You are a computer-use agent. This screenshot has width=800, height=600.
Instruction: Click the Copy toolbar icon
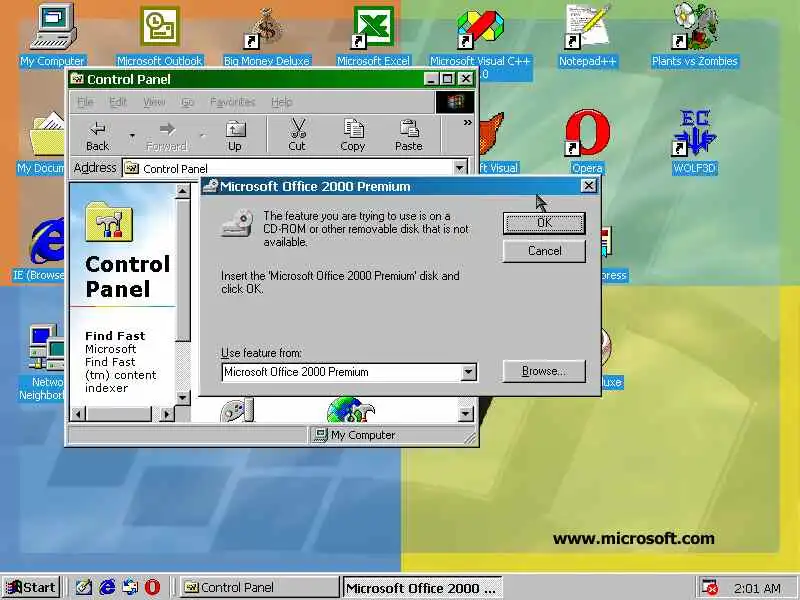[353, 136]
